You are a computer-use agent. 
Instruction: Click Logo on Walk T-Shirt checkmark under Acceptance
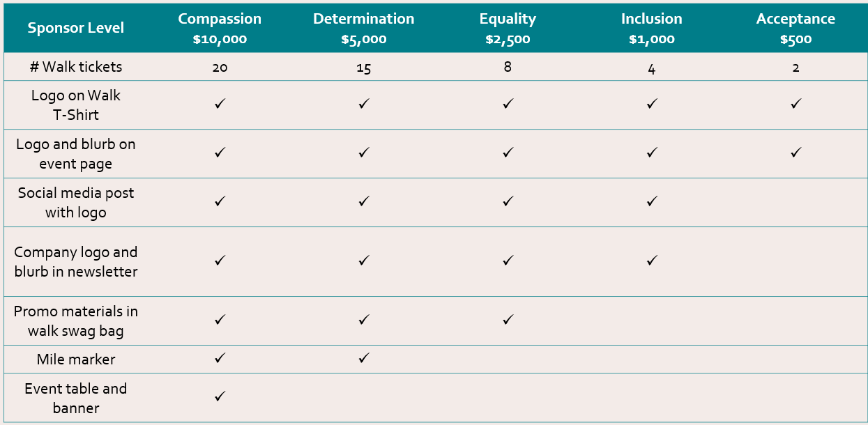coord(795,103)
